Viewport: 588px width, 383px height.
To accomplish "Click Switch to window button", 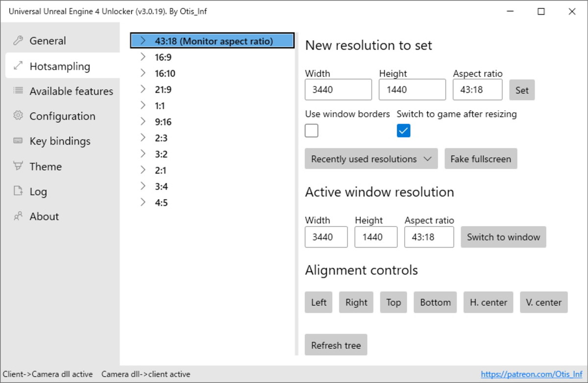I will (x=503, y=237).
